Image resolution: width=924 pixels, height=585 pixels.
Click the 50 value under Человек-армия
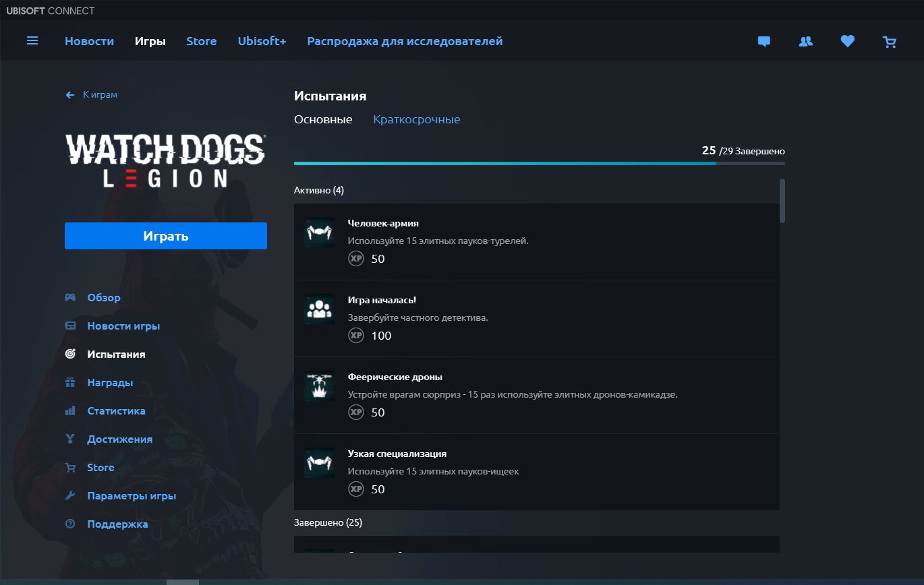[x=378, y=259]
